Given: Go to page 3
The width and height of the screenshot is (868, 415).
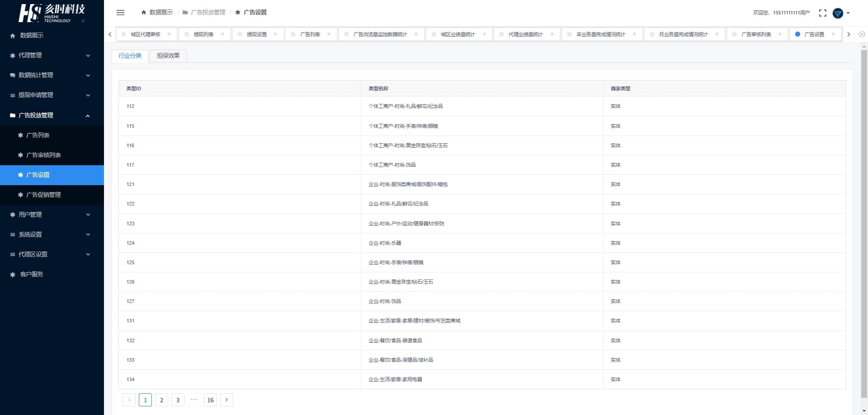Looking at the screenshot, I should [x=178, y=400].
